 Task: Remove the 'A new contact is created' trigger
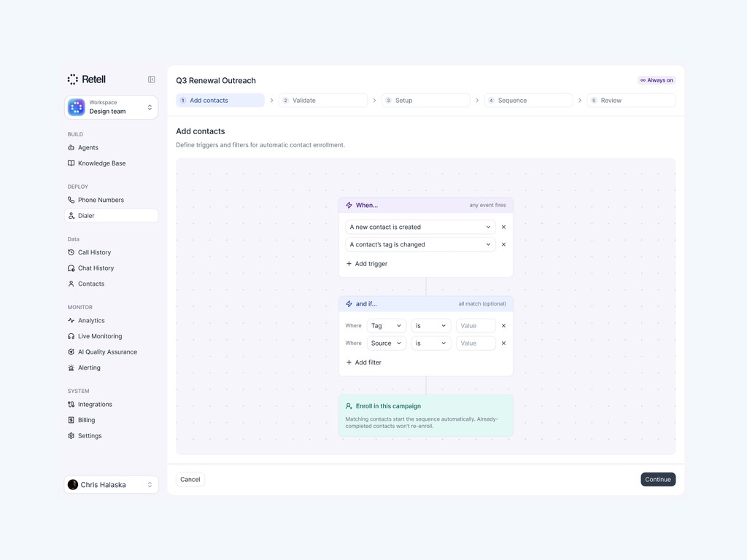tap(503, 227)
